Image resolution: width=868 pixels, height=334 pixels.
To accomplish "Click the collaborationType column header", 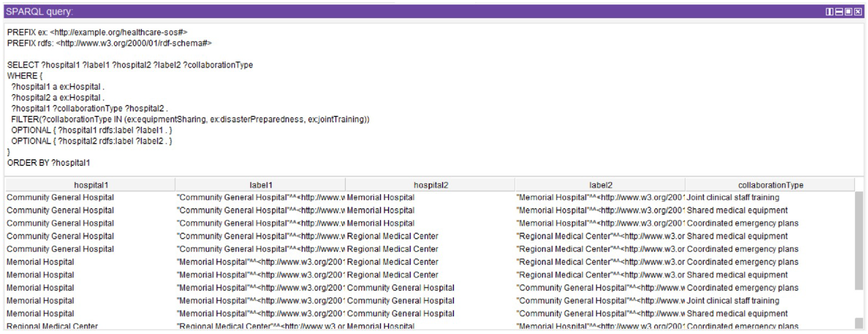I will pos(770,185).
